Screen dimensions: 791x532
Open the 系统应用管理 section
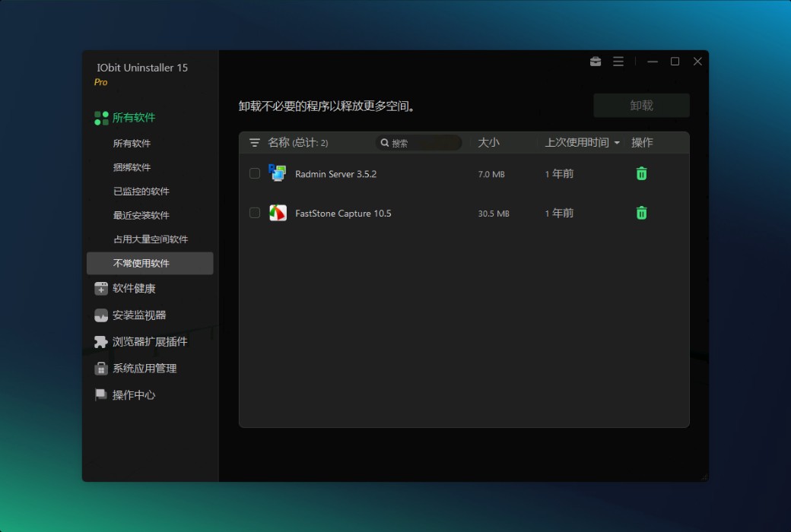coord(145,369)
